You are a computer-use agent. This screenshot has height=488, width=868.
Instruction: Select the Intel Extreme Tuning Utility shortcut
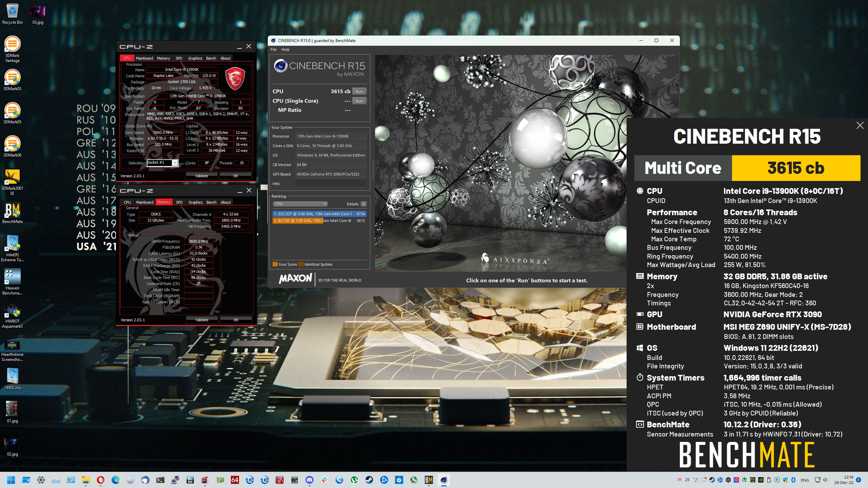pos(13,249)
